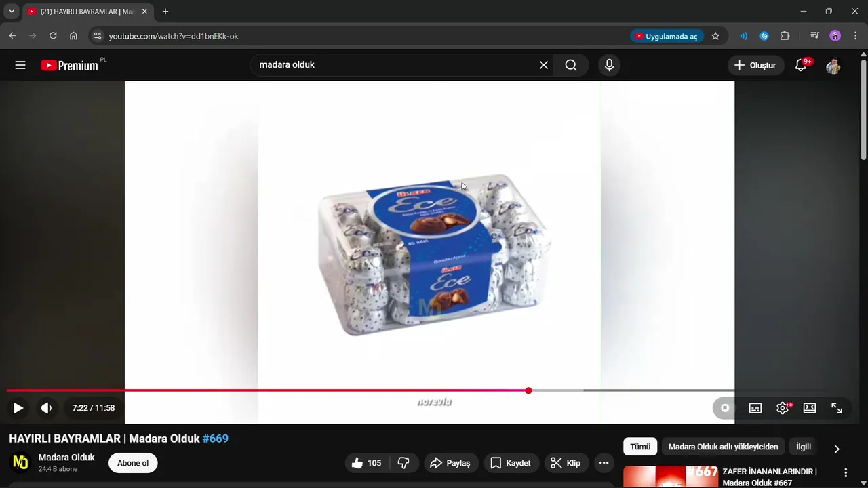
Task: Open Madara Olduk channel avatar
Action: click(21, 462)
